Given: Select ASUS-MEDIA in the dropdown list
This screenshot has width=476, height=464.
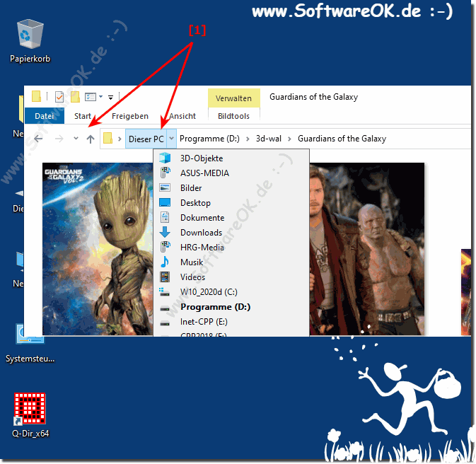Looking at the screenshot, I should pyautogui.click(x=231, y=173).
